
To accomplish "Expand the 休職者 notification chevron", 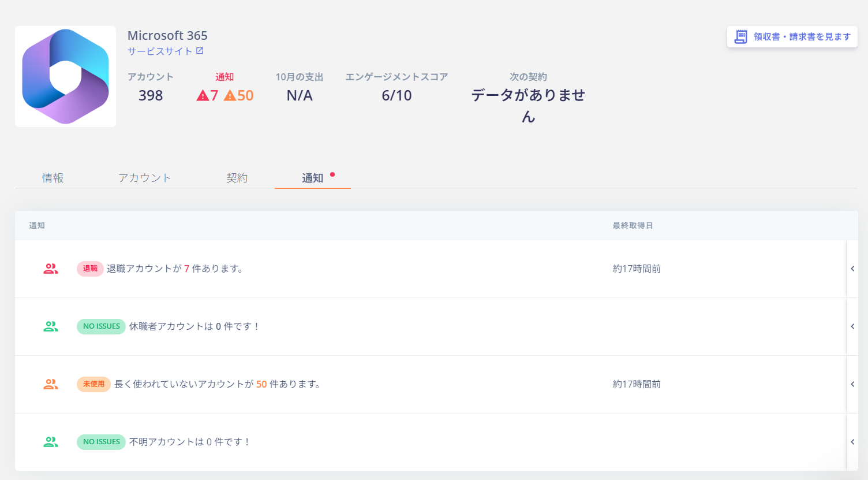I will pyautogui.click(x=853, y=326).
